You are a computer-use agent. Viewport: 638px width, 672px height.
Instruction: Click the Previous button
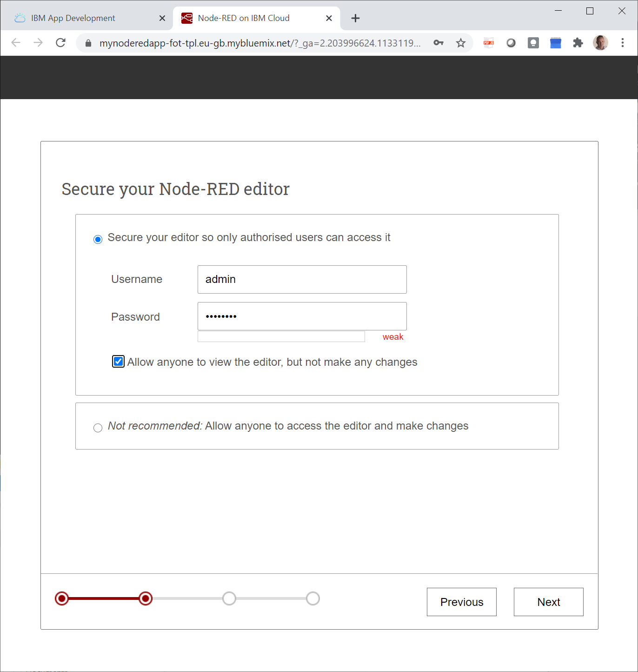462,602
